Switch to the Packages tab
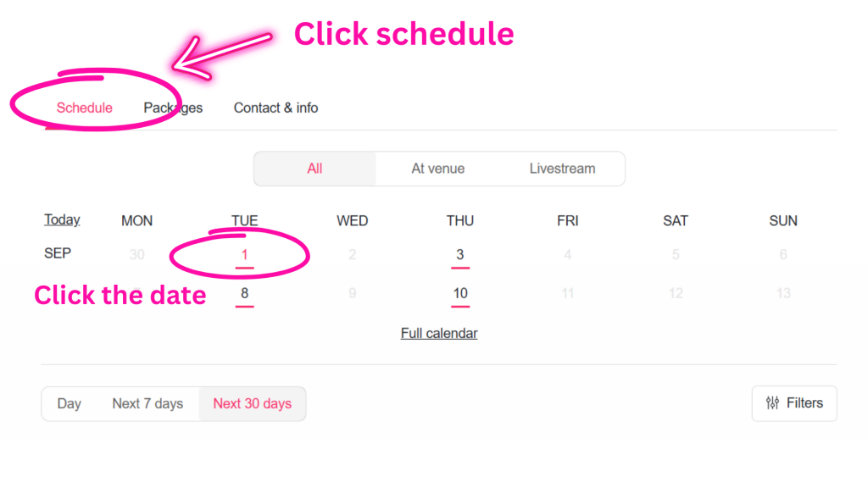 [173, 108]
